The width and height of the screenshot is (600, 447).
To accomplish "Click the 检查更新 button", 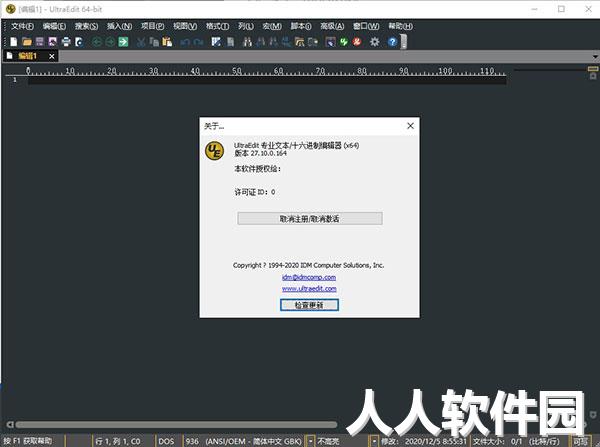I will click(x=309, y=305).
